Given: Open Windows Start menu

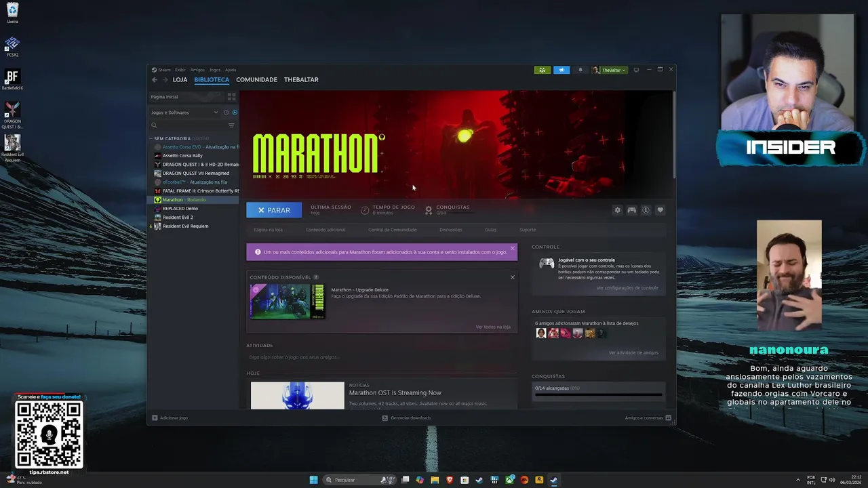Looking at the screenshot, I should (313, 480).
